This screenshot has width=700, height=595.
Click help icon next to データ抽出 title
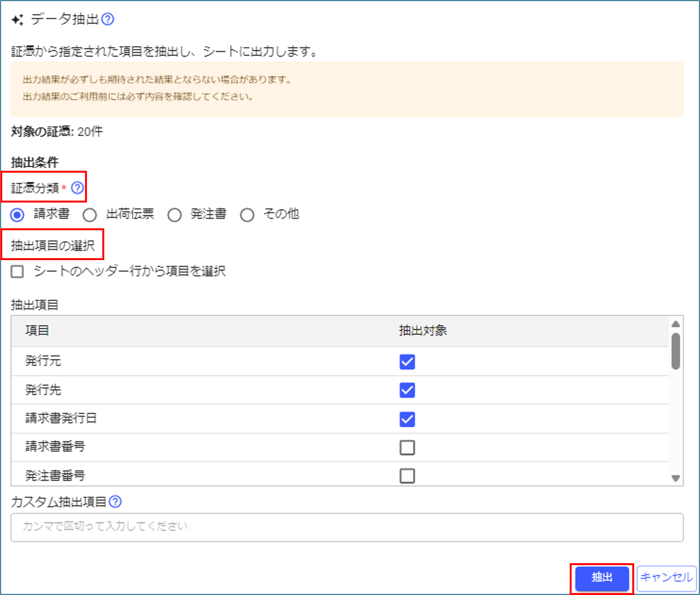pyautogui.click(x=108, y=19)
